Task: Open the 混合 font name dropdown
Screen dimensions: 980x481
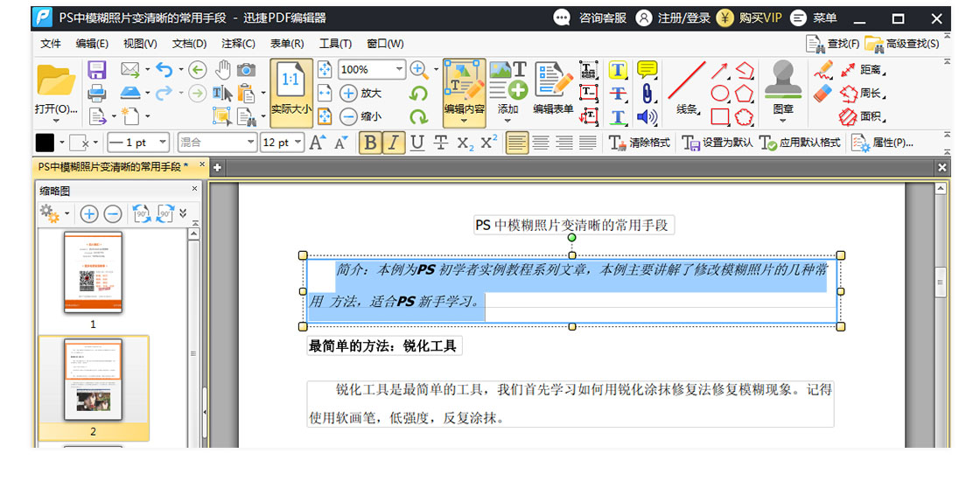Action: click(x=250, y=143)
